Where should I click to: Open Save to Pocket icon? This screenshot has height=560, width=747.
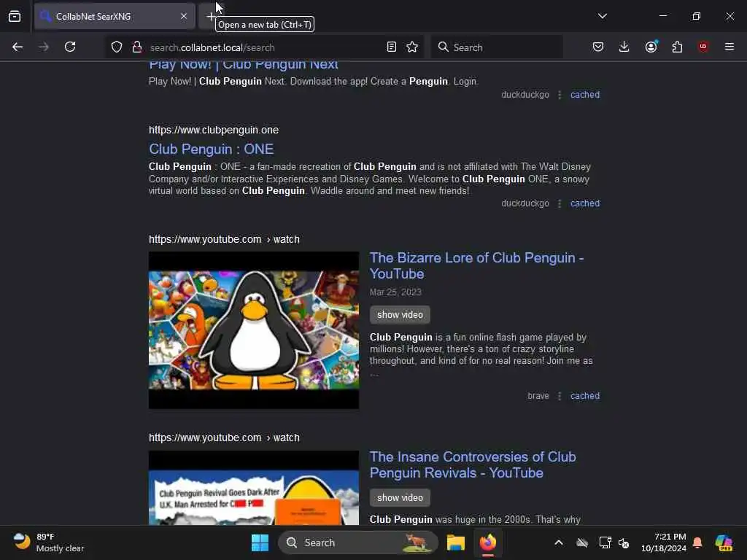pos(598,47)
